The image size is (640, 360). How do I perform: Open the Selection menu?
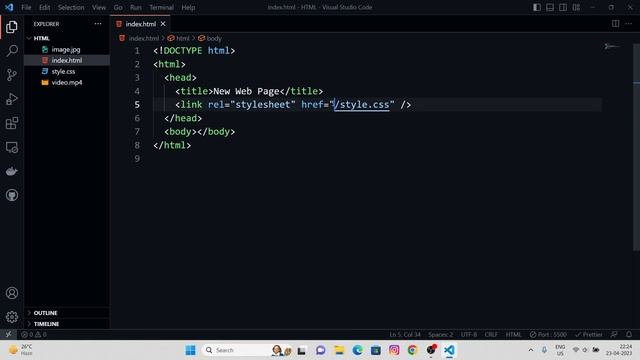(71, 7)
